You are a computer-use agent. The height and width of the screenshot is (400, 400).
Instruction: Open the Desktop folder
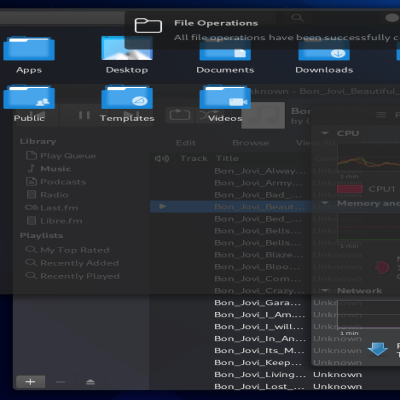pyautogui.click(x=127, y=55)
